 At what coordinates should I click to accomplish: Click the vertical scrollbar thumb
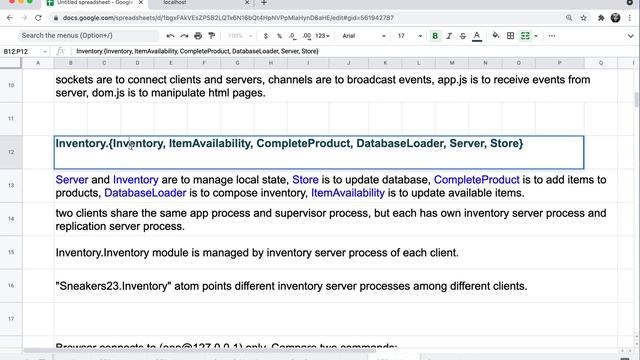[x=636, y=100]
